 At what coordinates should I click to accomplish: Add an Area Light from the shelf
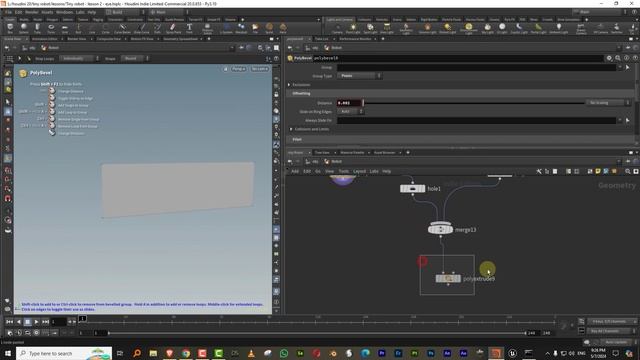tap(387, 28)
